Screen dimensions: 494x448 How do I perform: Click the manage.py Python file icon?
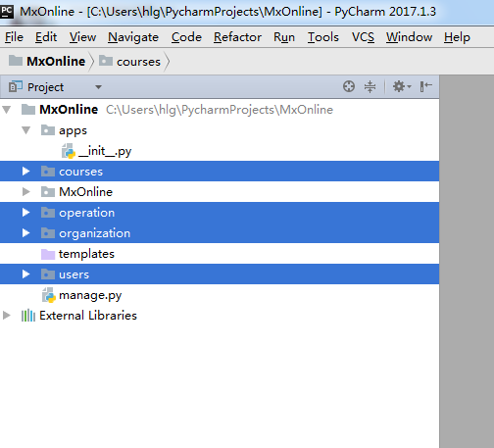[49, 295]
